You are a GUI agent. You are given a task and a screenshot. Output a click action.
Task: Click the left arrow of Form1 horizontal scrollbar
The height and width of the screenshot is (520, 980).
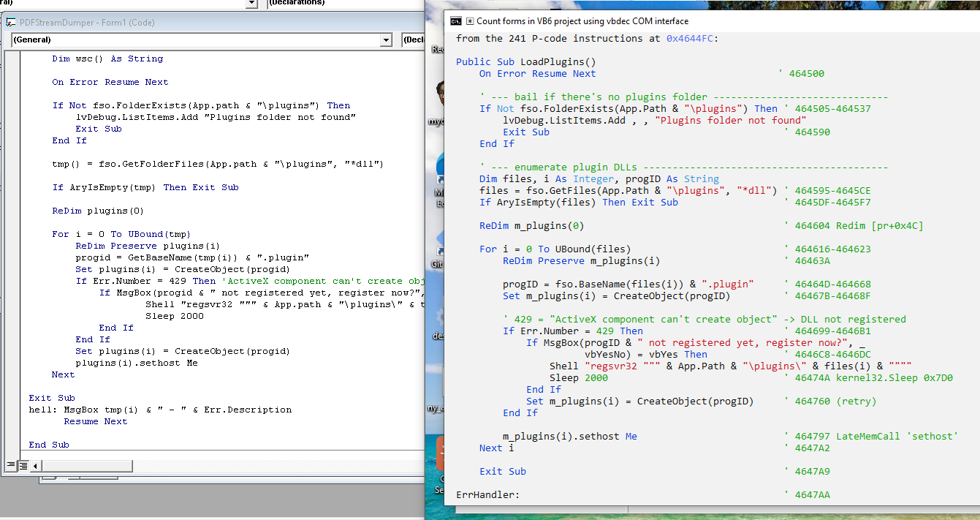pyautogui.click(x=35, y=465)
